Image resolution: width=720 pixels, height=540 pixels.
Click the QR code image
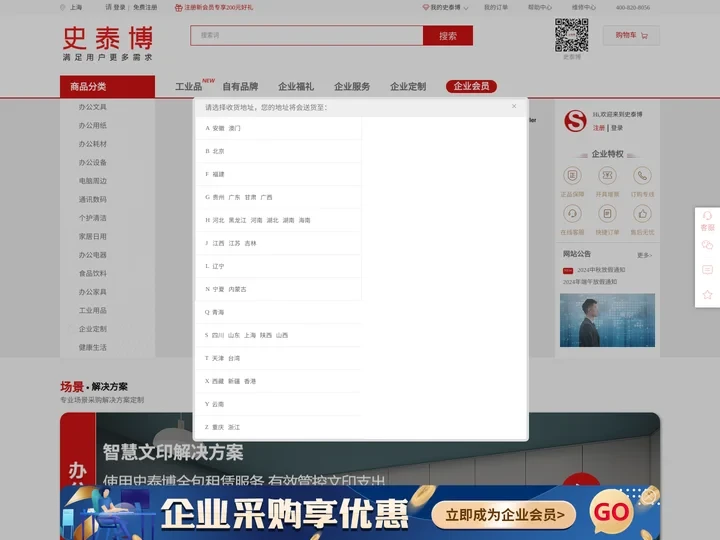coord(572,35)
